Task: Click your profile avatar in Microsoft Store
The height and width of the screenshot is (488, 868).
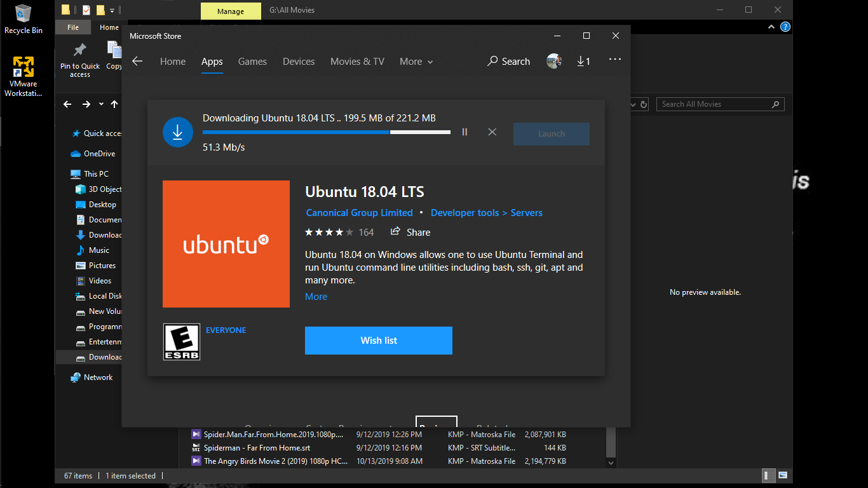Action: (x=553, y=60)
